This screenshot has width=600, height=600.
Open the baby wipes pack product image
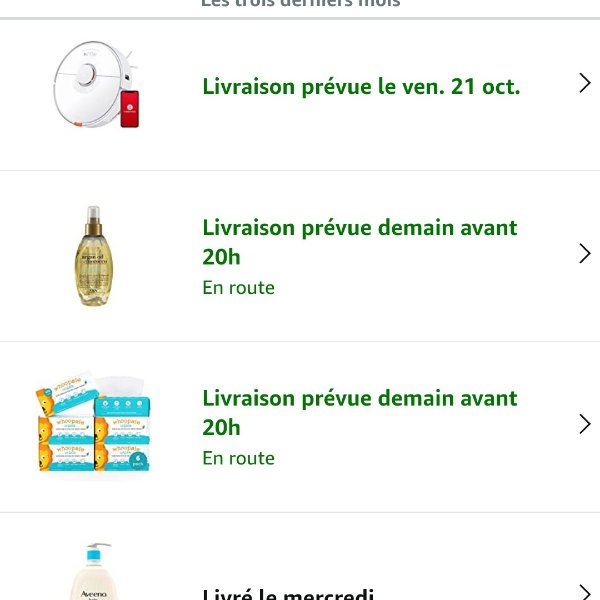[x=95, y=427]
